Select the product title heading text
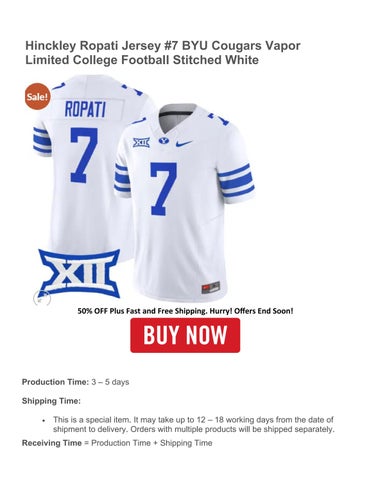 click(163, 53)
